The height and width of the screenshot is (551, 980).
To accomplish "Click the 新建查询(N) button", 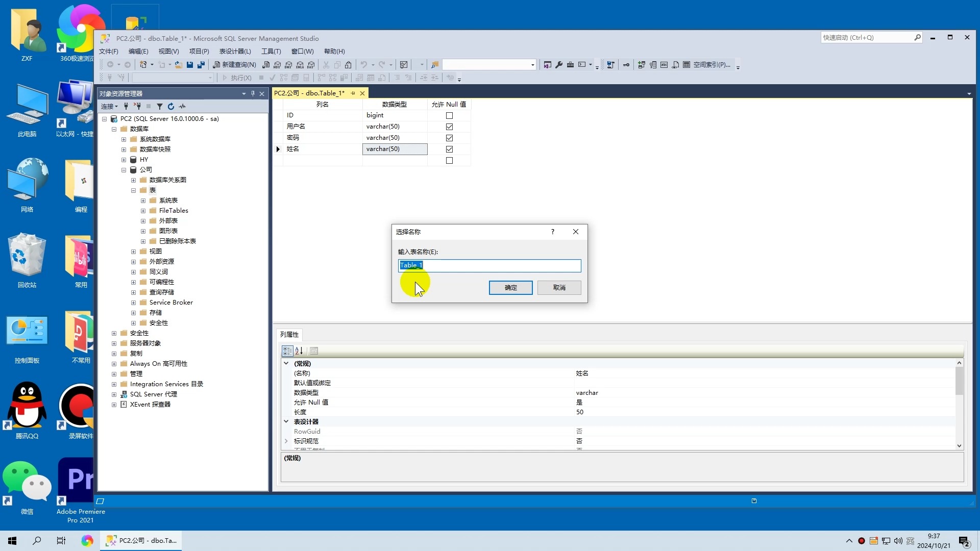I will pyautogui.click(x=234, y=65).
